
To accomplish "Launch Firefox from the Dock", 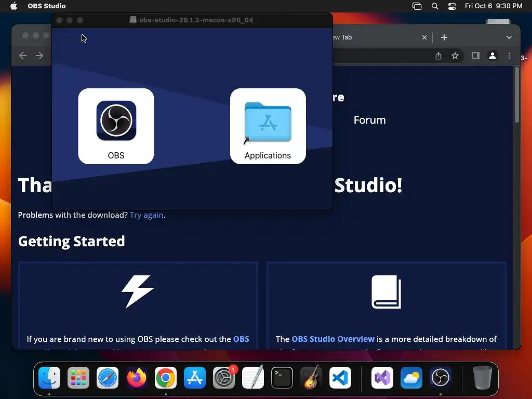I will point(137,377).
